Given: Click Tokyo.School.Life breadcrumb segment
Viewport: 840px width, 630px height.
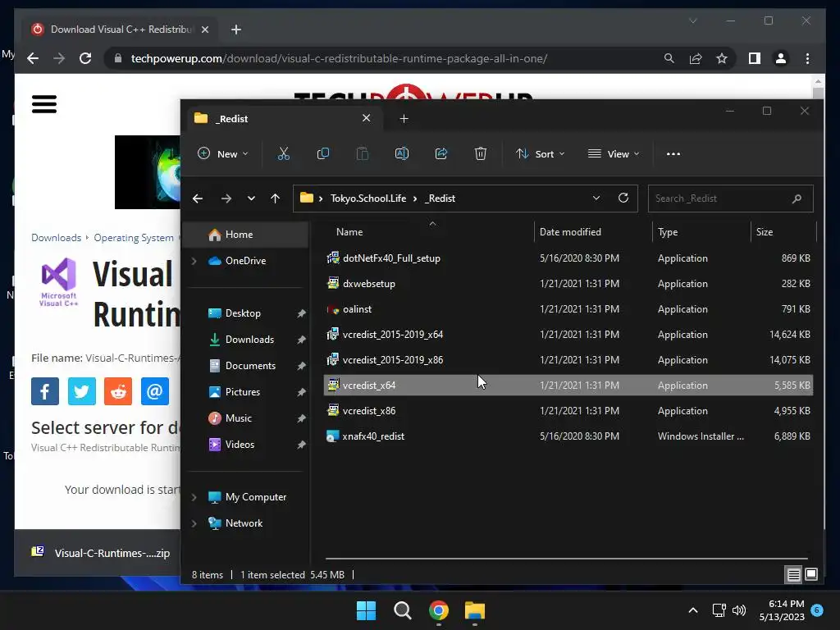Looking at the screenshot, I should coord(368,199).
